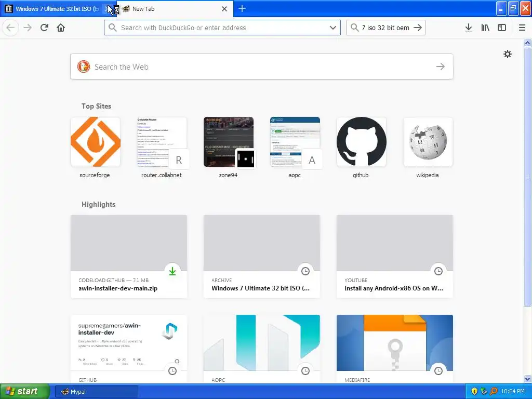Open the Home page button
This screenshot has height=399, width=532.
click(x=61, y=28)
